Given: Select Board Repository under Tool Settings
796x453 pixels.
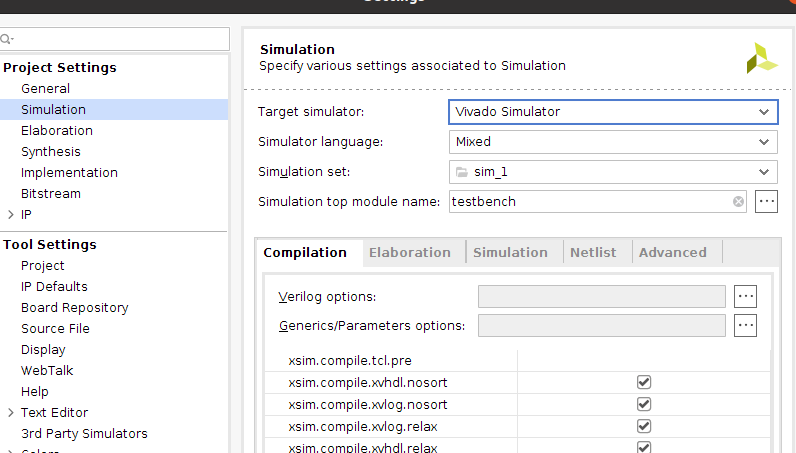Looking at the screenshot, I should click(75, 308).
